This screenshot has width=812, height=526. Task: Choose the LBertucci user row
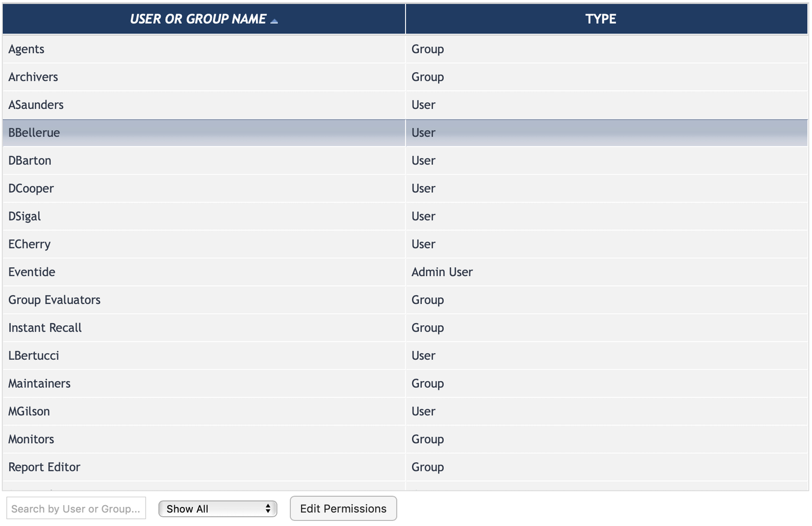(34, 356)
